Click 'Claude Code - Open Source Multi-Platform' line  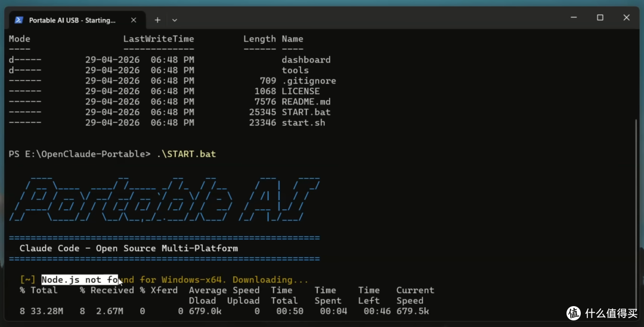click(129, 249)
